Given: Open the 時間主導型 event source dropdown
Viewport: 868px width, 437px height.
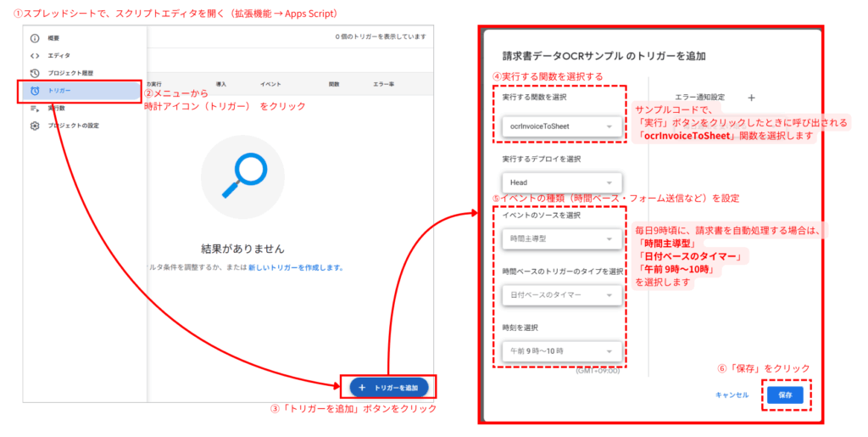Looking at the screenshot, I should coord(561,238).
